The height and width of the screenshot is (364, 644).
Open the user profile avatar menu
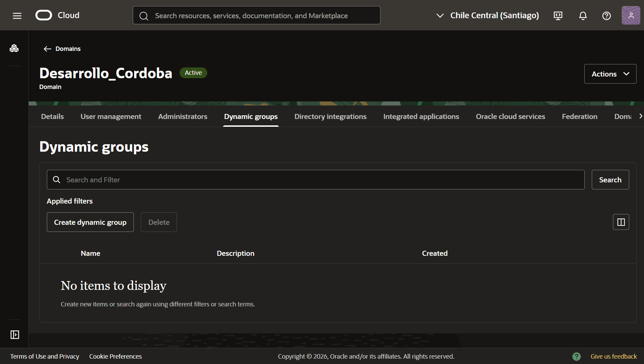click(x=631, y=16)
